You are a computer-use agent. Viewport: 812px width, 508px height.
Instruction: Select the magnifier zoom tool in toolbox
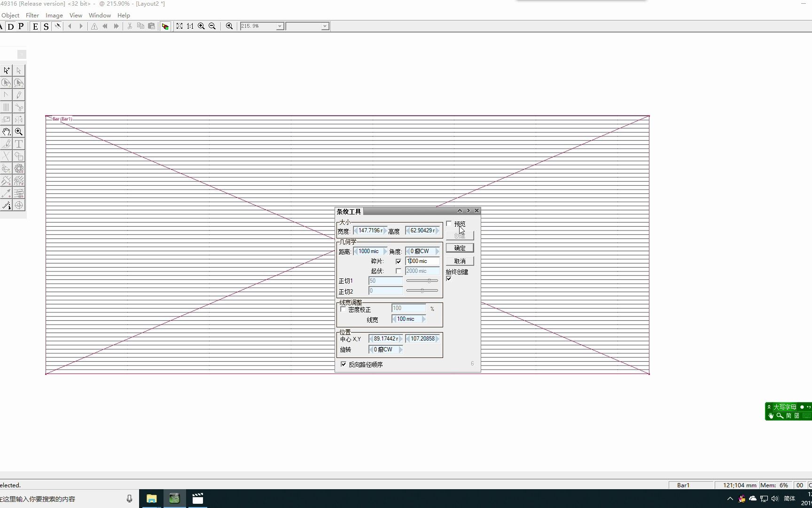point(19,132)
